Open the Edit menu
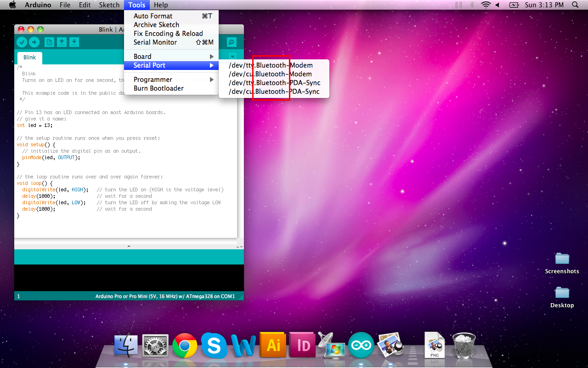Viewport: 588px width, 368px height. tap(85, 5)
